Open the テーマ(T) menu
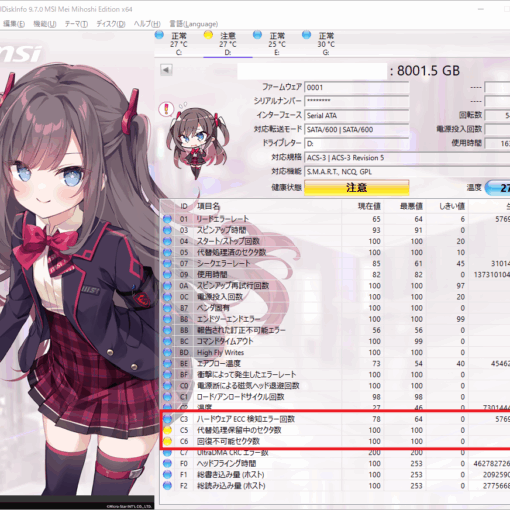 [76, 24]
